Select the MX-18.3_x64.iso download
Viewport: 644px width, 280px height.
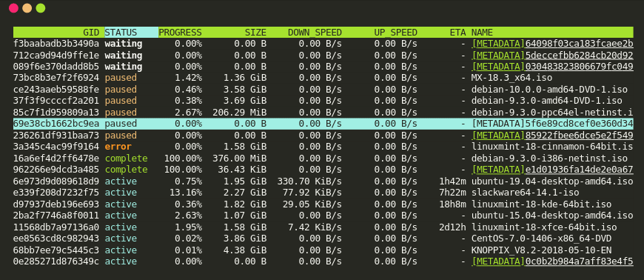(x=511, y=78)
